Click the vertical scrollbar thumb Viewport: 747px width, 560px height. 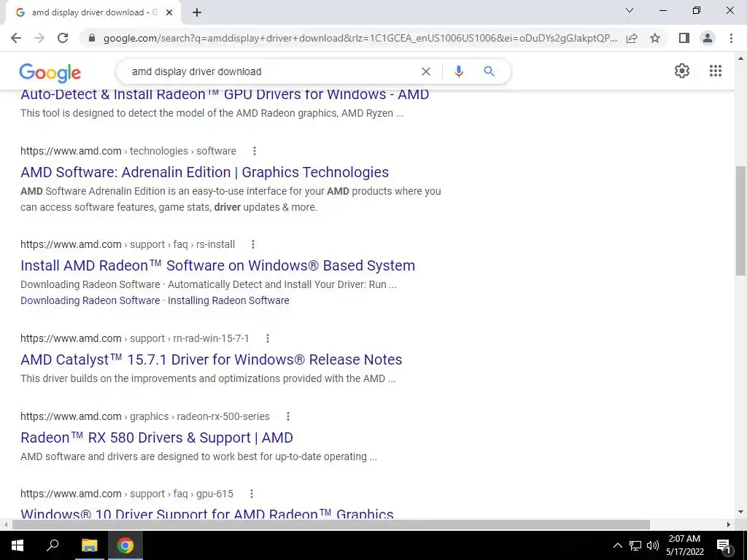tap(740, 220)
